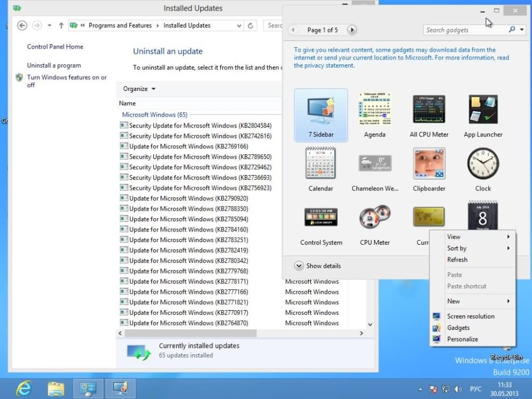Click Screen resolution in context menu

pos(470,317)
